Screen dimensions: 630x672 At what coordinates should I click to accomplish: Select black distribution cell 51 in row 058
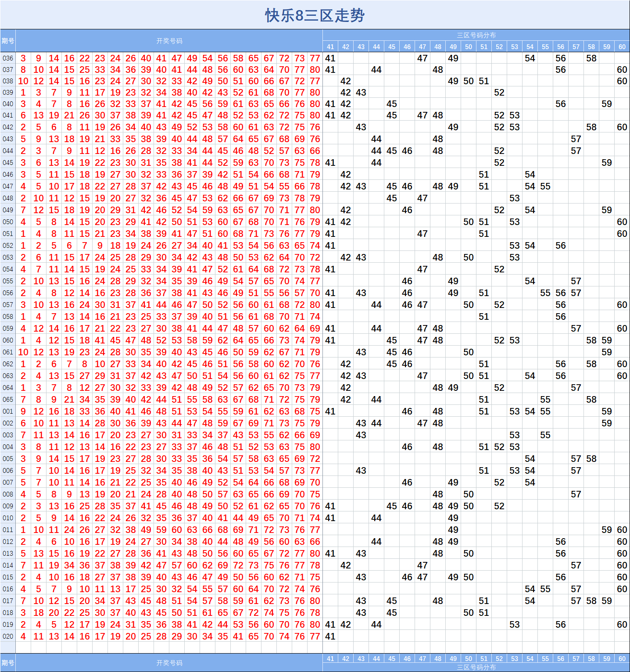point(484,317)
